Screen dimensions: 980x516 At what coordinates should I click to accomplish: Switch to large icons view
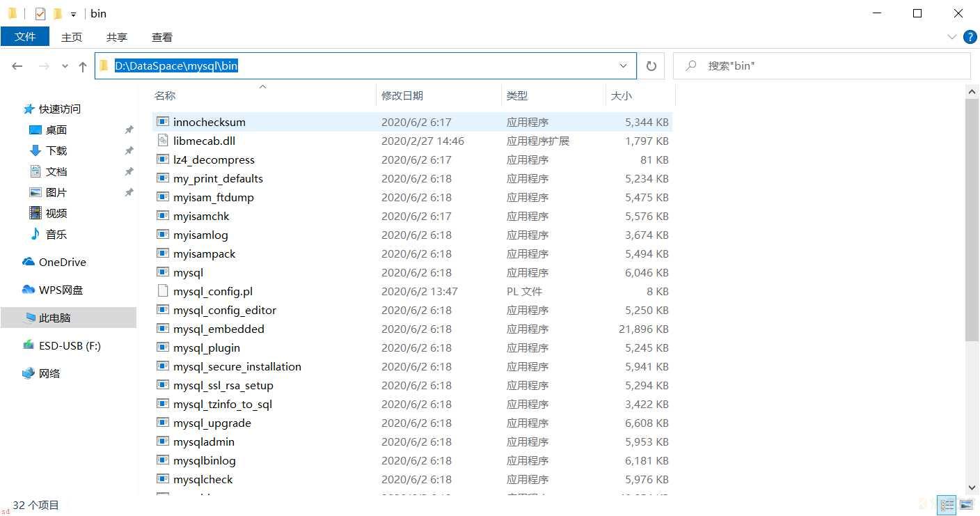point(966,505)
